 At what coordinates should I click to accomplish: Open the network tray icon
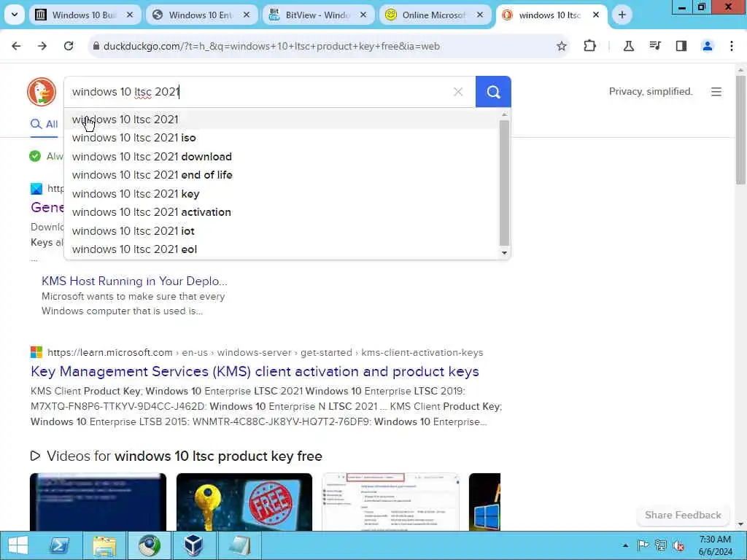[x=660, y=545]
